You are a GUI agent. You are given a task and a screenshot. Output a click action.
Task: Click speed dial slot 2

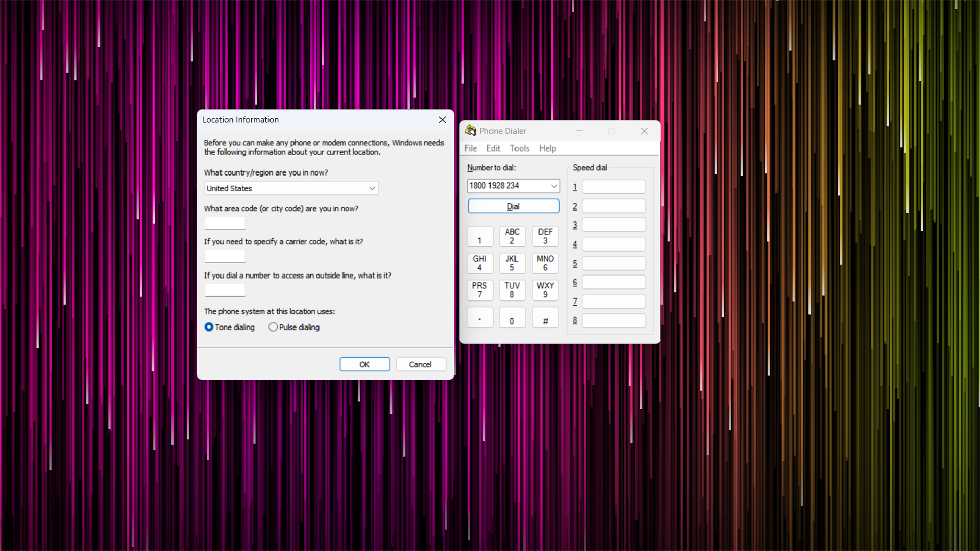tap(614, 206)
